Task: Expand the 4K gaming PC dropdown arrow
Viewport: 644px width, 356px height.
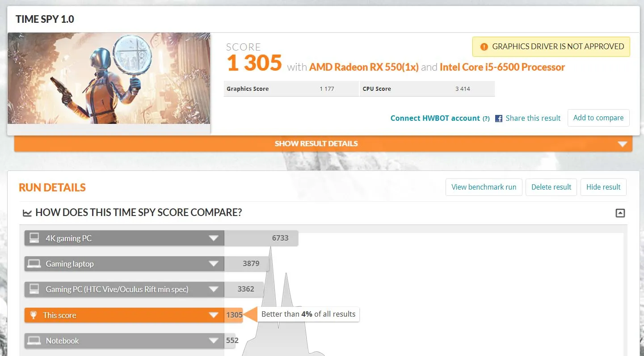Action: 214,238
